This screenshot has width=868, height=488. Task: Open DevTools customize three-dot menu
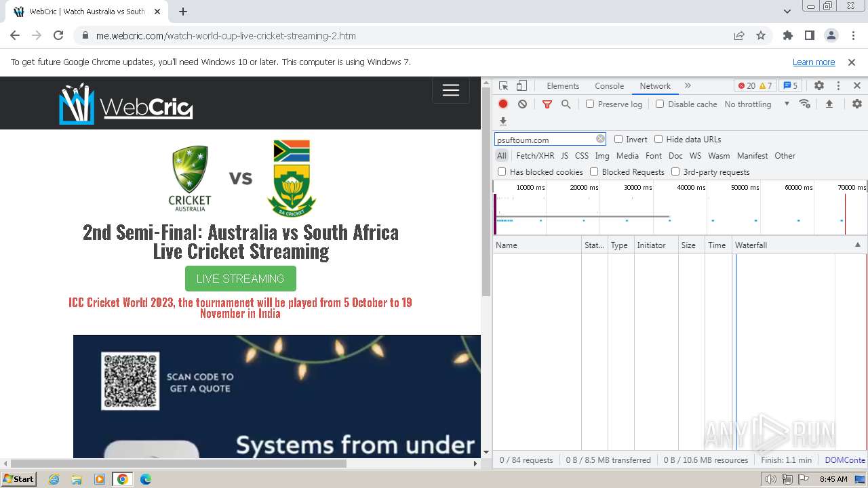(x=838, y=86)
